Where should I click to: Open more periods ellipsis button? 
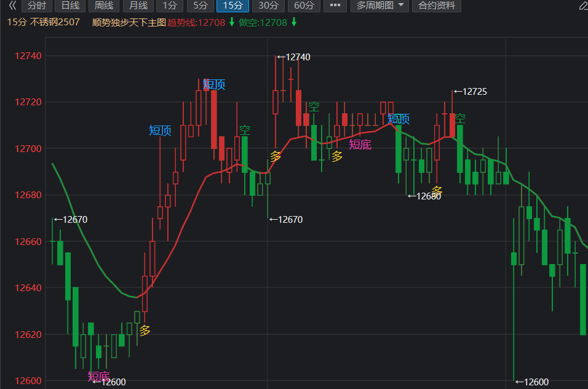[x=335, y=6]
